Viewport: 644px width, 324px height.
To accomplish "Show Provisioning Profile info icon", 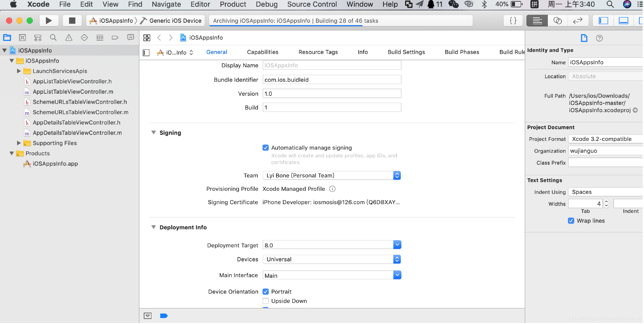I will point(332,189).
